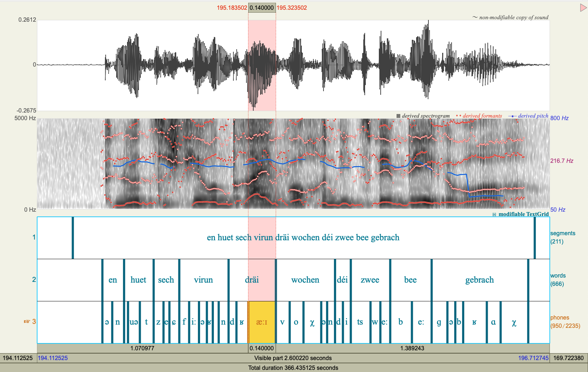Select the "dräi" interval on words tier
588x372 pixels.
(x=252, y=280)
